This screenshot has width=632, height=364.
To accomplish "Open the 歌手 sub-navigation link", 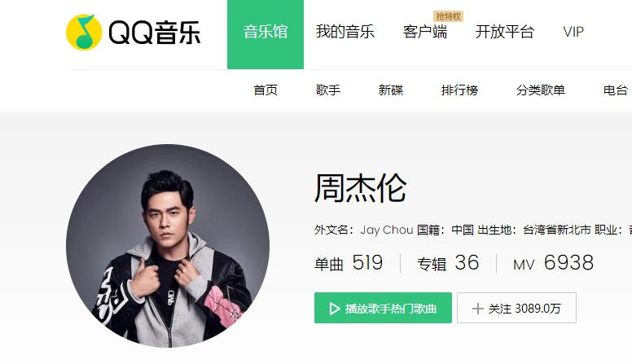I will 327,90.
